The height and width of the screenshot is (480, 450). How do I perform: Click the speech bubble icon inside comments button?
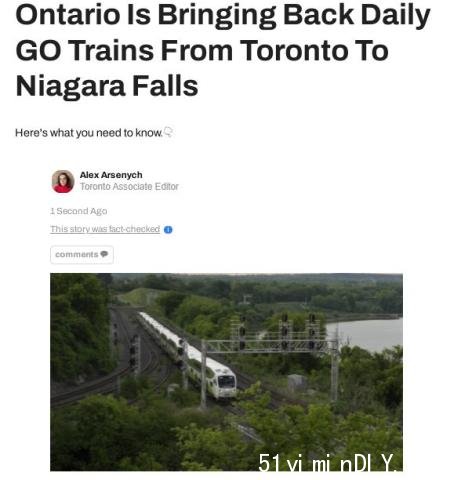tap(104, 254)
